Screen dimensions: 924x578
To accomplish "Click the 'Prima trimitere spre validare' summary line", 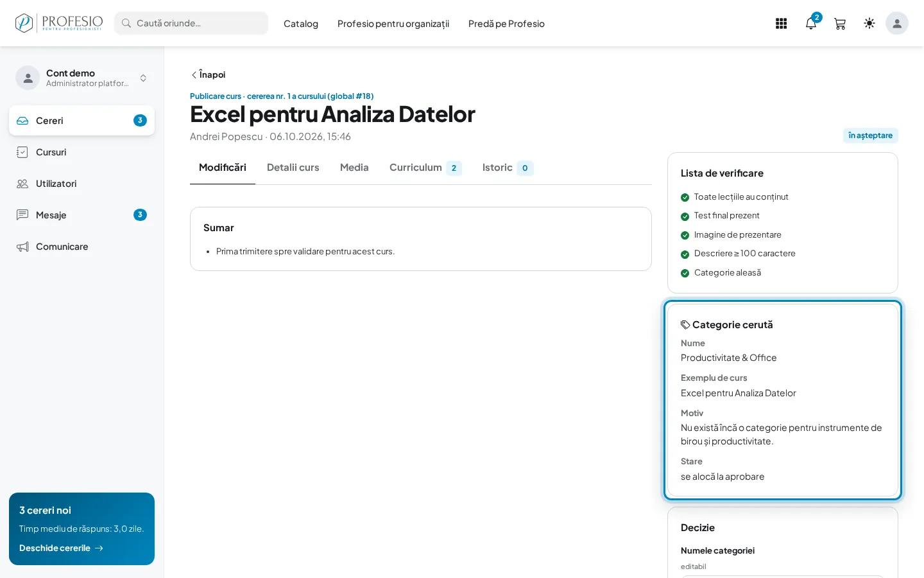I will pyautogui.click(x=305, y=252).
